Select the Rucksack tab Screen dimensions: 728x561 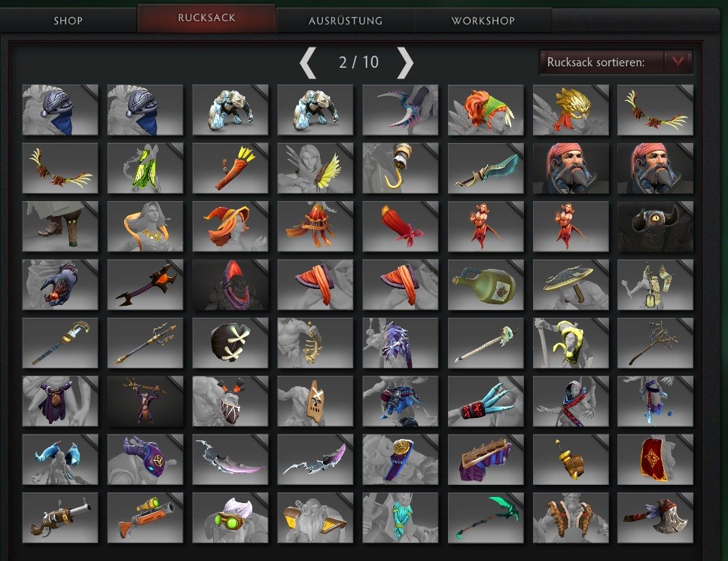point(206,18)
